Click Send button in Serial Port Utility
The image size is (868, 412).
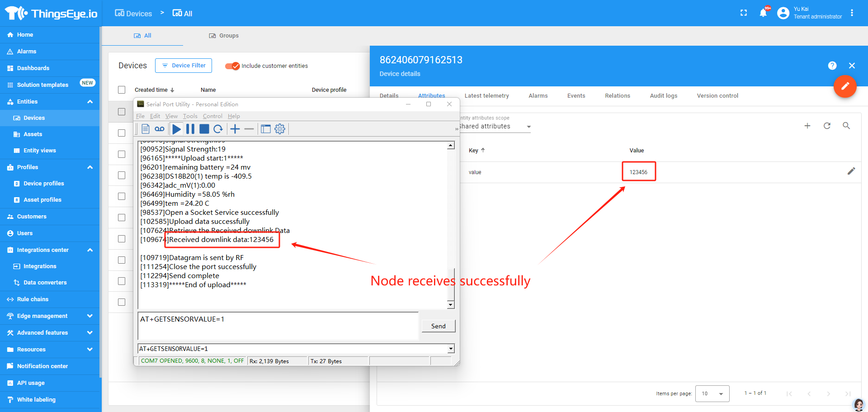pos(439,326)
